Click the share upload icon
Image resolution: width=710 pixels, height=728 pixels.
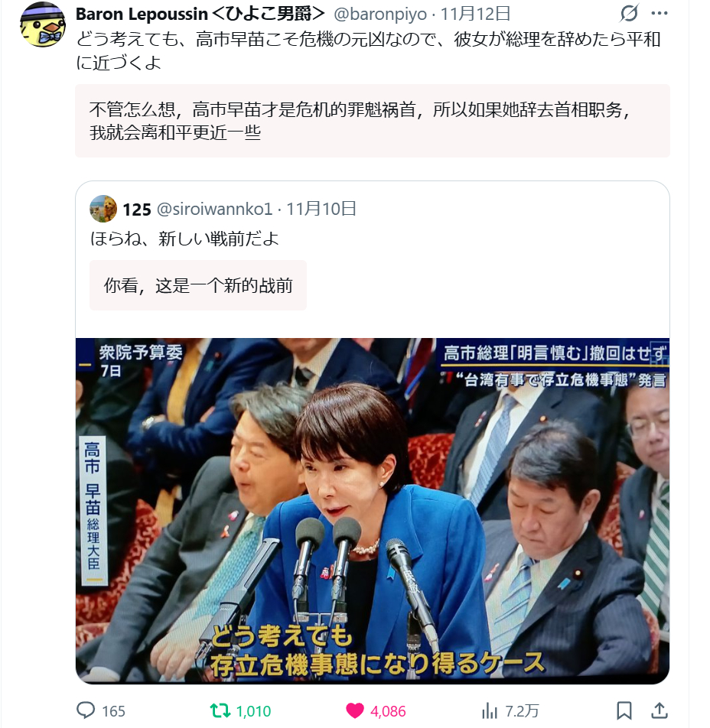(660, 711)
